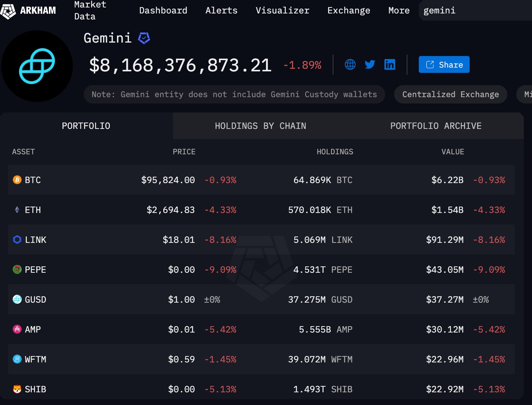The height and width of the screenshot is (405, 532).
Task: Open the Visualizer page
Action: click(x=282, y=10)
